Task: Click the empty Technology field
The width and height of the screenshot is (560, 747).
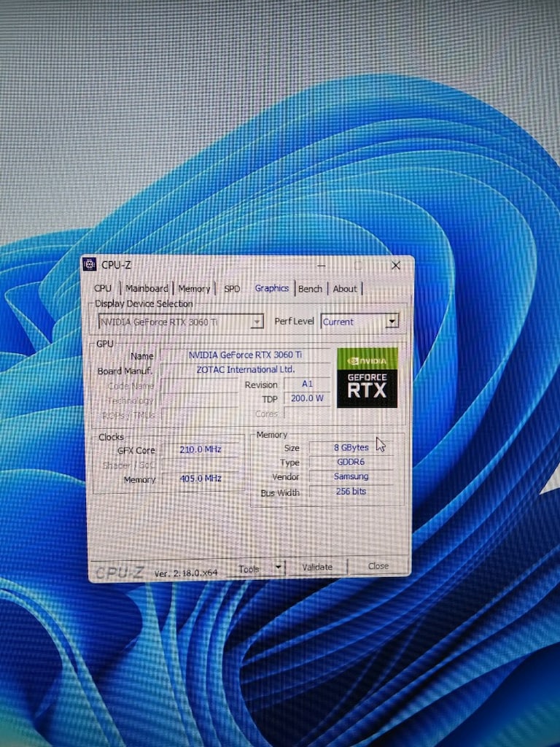Action: click(200, 400)
